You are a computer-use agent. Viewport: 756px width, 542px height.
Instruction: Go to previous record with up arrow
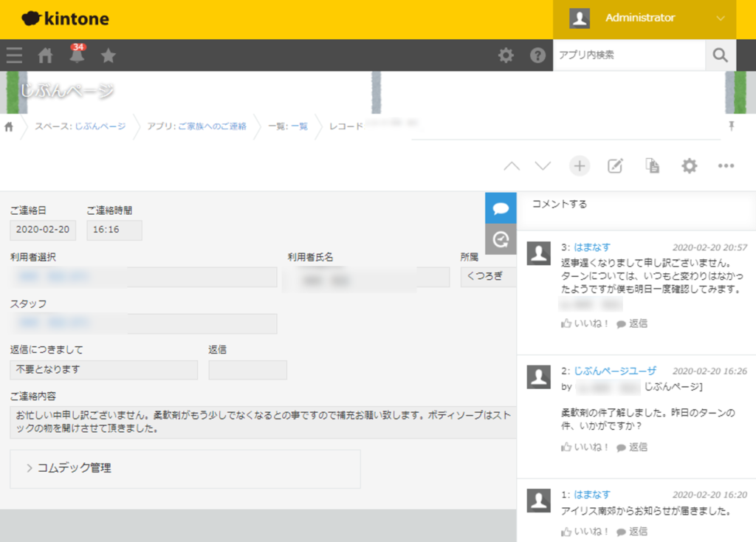tap(512, 166)
